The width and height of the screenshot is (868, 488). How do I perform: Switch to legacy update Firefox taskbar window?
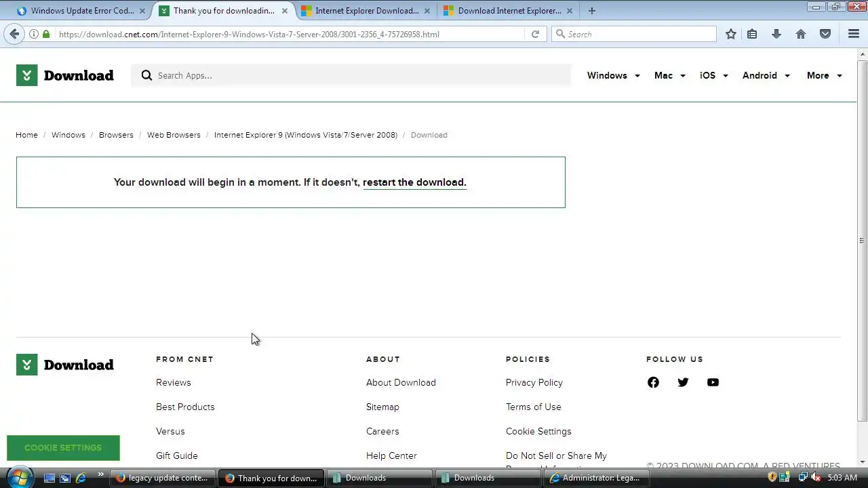click(163, 478)
